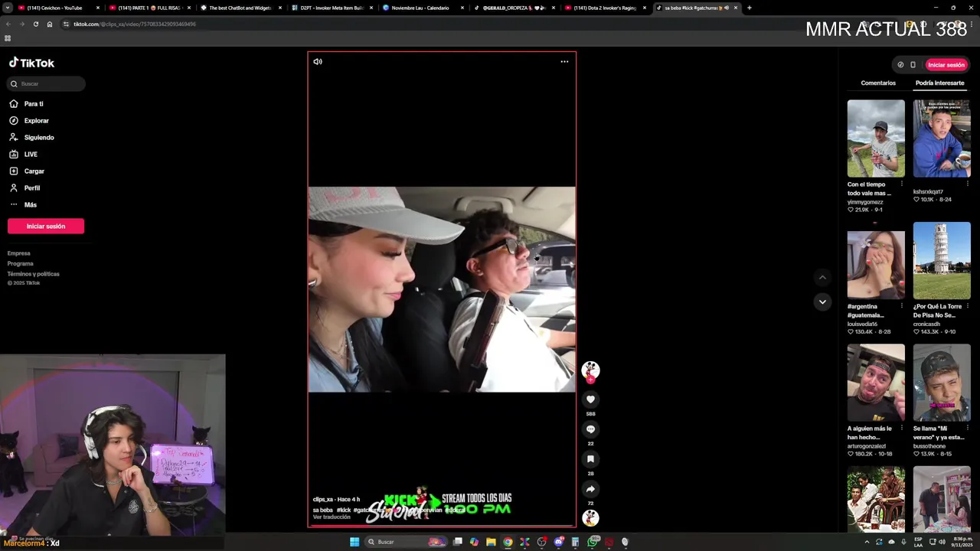Open the sound disc avatar icon
This screenshot has height=551, width=980.
coord(590,518)
